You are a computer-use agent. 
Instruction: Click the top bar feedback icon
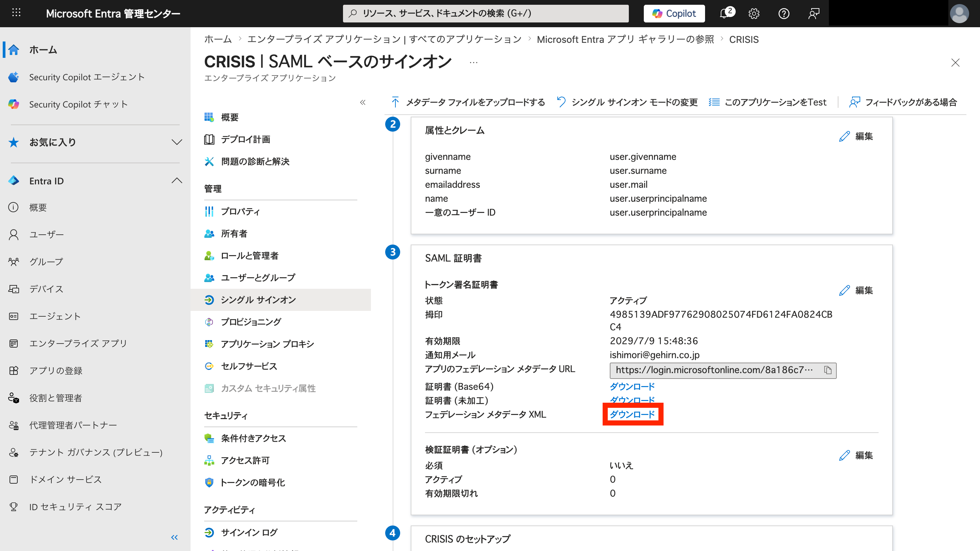click(x=814, y=14)
